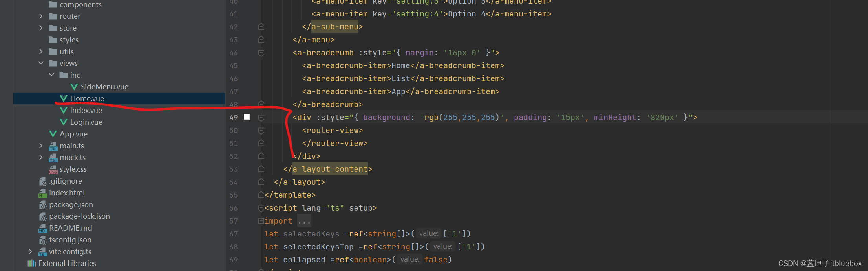Click the components folder icon
This screenshot has height=271, width=868.
coord(53,4)
